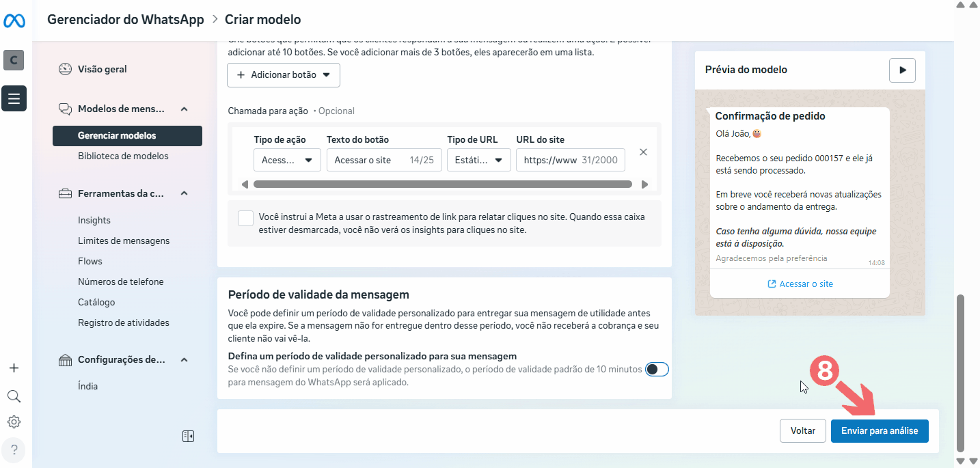980x468 pixels.
Task: Click the Meta logo icon
Action: click(14, 21)
